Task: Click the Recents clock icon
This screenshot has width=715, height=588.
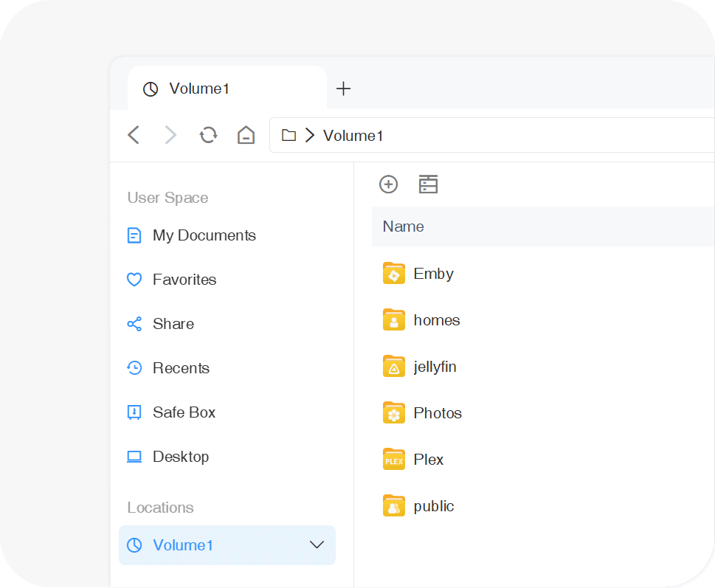Action: click(134, 368)
